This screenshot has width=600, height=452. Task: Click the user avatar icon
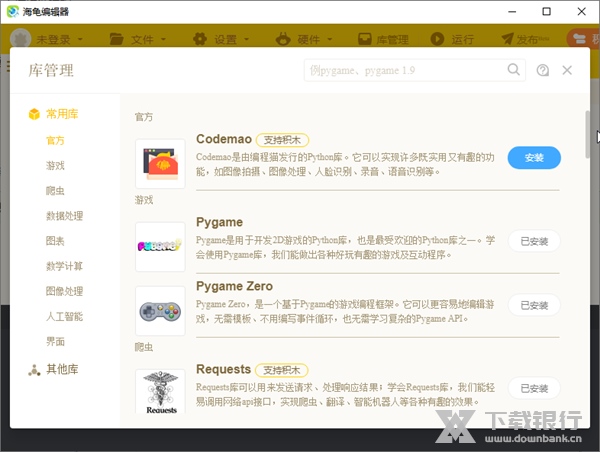click(20, 39)
